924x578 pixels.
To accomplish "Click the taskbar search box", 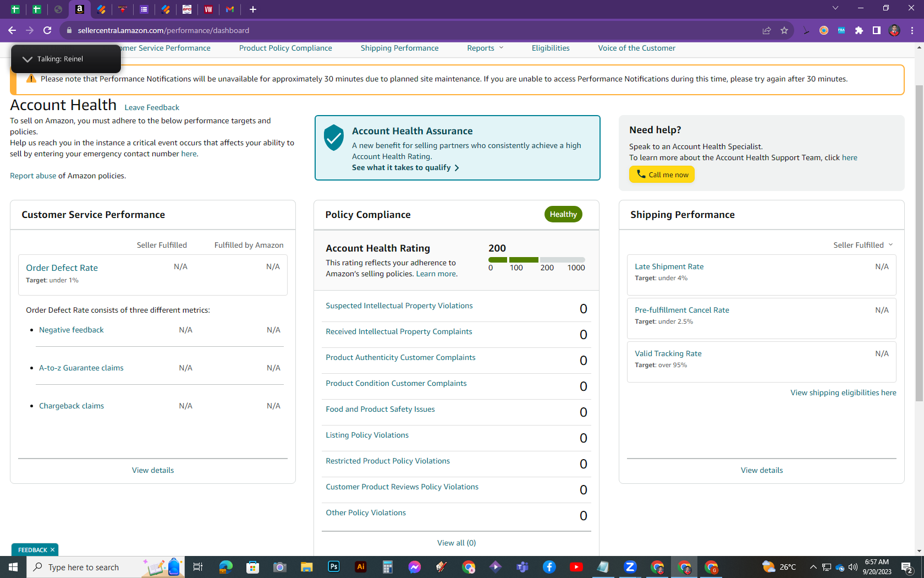I will (106, 567).
